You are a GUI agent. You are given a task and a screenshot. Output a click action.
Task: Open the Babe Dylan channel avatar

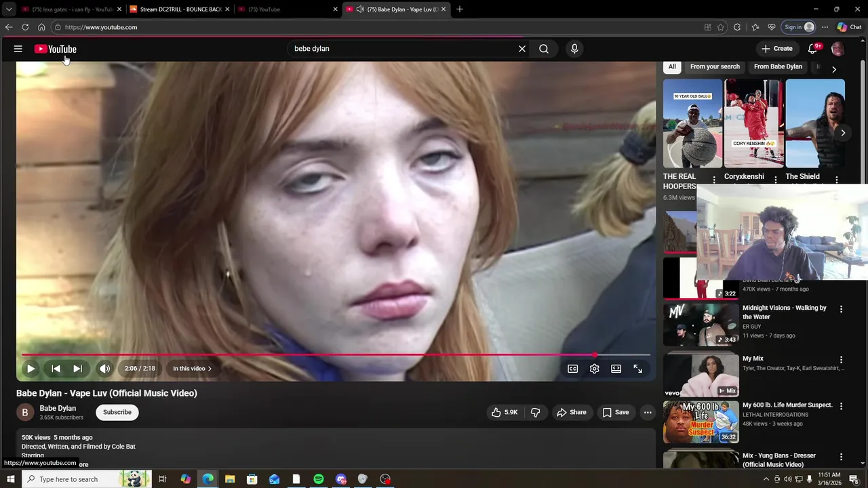tap(24, 412)
